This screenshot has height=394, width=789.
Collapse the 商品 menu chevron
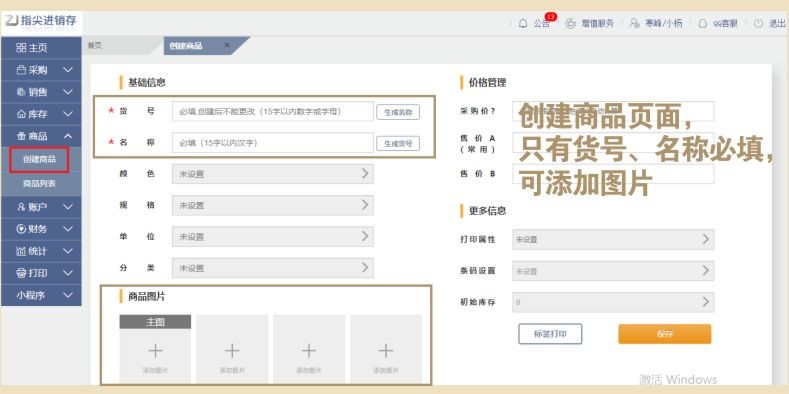[x=68, y=136]
